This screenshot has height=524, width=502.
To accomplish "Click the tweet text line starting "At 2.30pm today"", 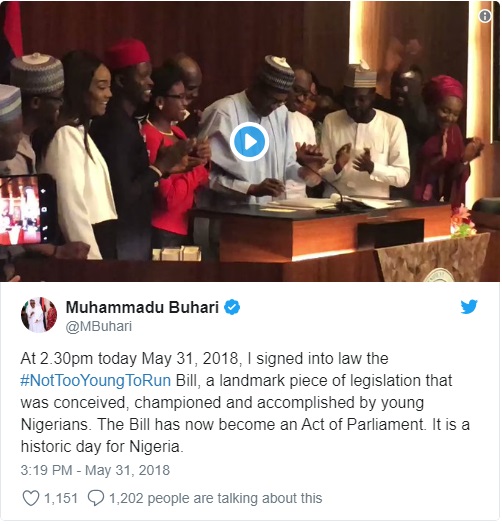I will [204, 359].
